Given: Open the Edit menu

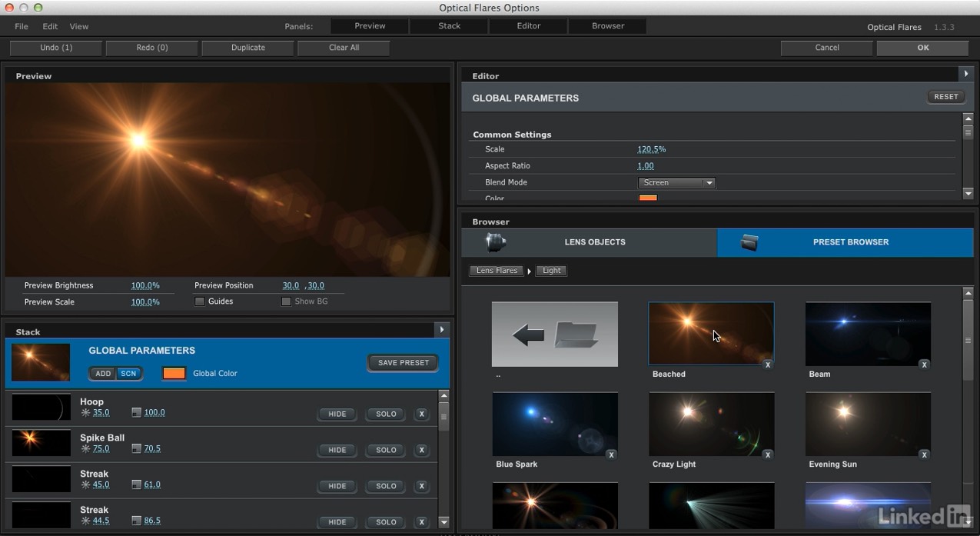Looking at the screenshot, I should pyautogui.click(x=50, y=26).
